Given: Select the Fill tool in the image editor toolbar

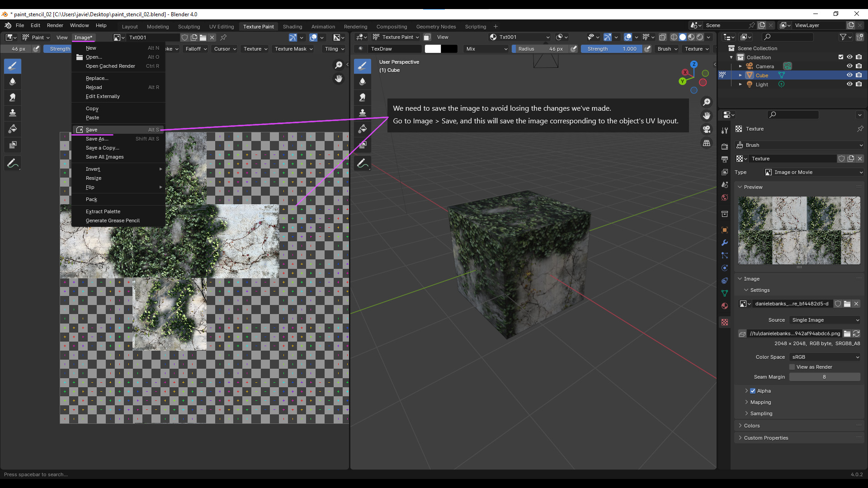Looking at the screenshot, I should point(13,129).
